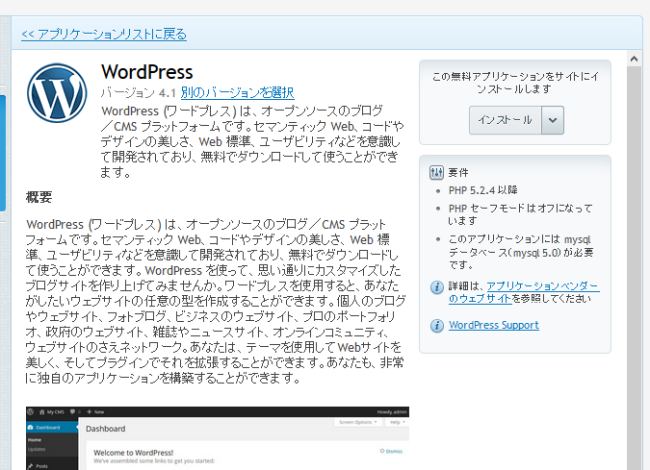Image resolution: width=650 pixels, height=470 pixels.
Task: Click PHP セーフモード requirement text
Action: pyautogui.click(x=521, y=214)
